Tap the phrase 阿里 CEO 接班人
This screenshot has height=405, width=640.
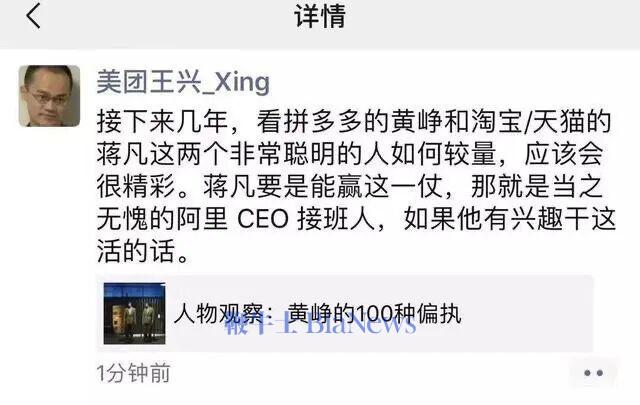[276, 219]
